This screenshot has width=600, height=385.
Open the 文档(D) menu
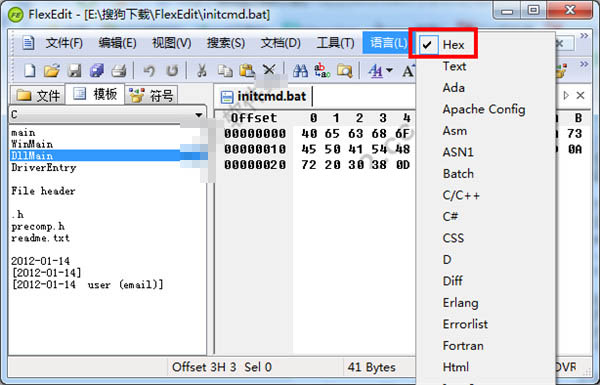click(x=280, y=43)
